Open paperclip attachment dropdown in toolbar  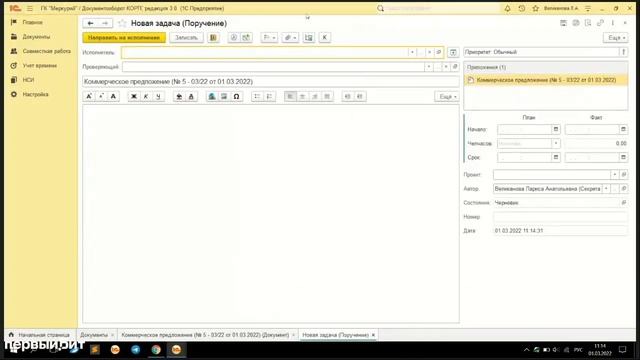290,38
